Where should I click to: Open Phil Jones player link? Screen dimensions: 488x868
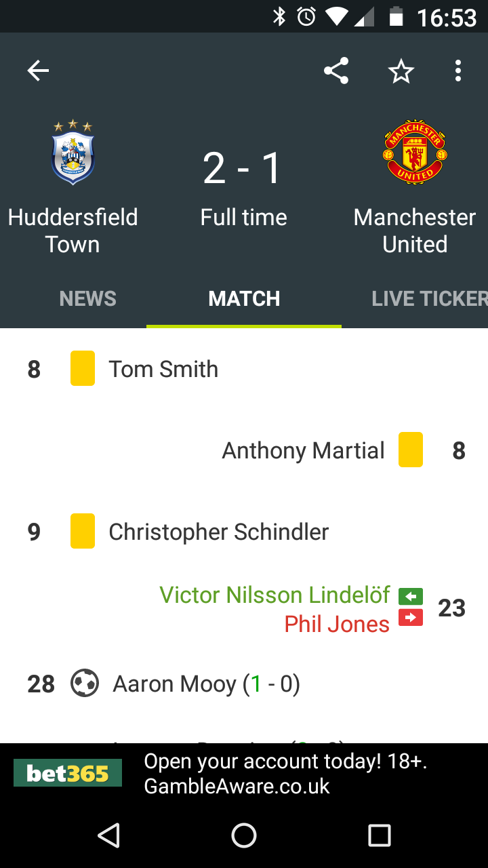coord(337,624)
